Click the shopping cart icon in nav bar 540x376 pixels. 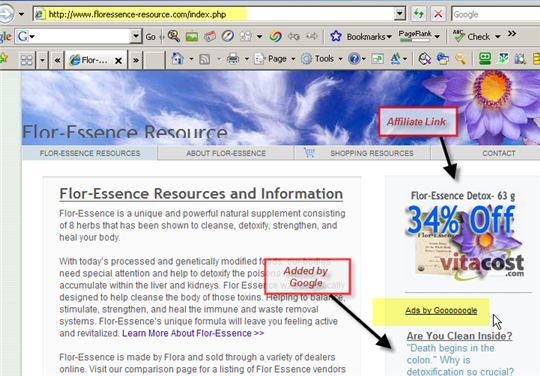[309, 152]
